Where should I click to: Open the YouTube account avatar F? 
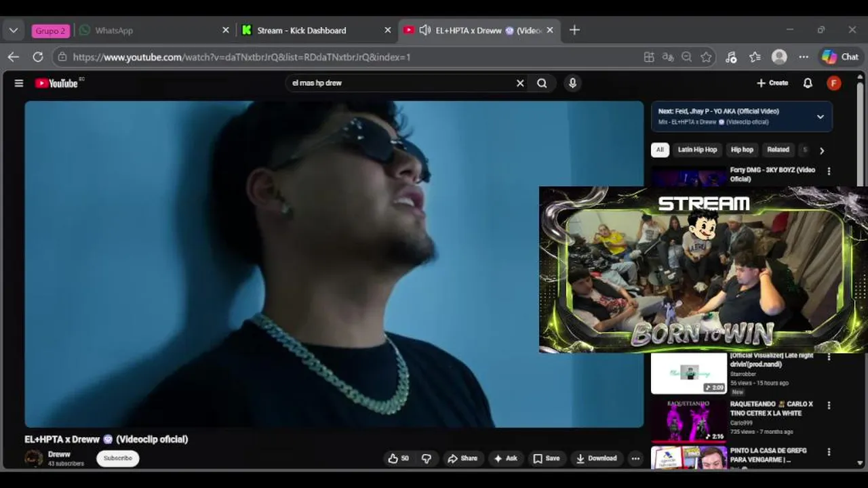pos(834,83)
